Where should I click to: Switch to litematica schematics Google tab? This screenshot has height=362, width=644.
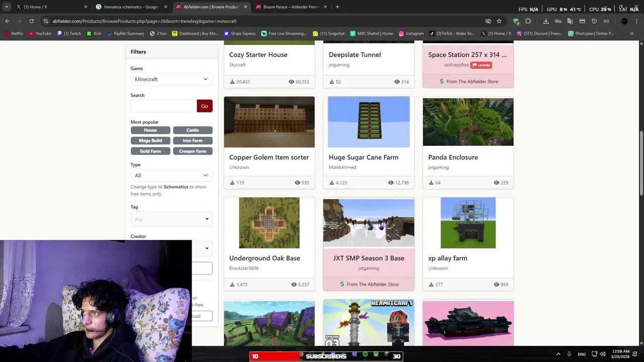click(x=131, y=7)
